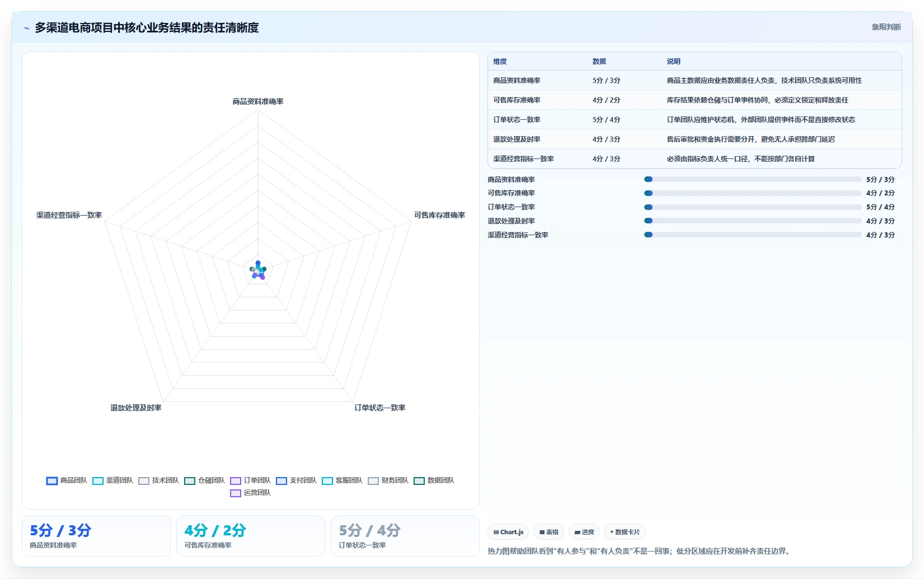This screenshot has height=579, width=924.
Task: Click the footnote text about 热力图
Action: point(640,551)
